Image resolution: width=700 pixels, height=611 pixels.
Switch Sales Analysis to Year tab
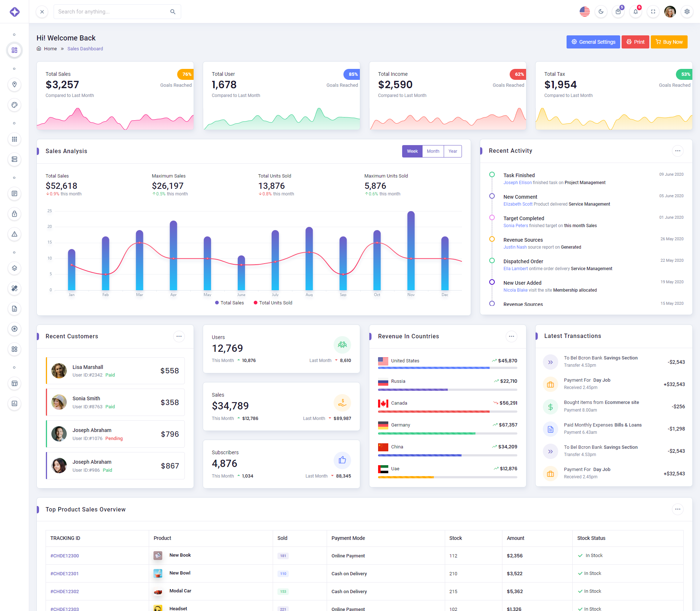[x=452, y=151]
